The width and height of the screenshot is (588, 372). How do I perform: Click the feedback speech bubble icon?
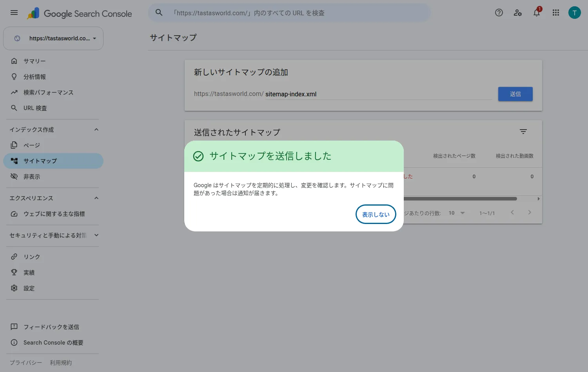click(x=14, y=327)
